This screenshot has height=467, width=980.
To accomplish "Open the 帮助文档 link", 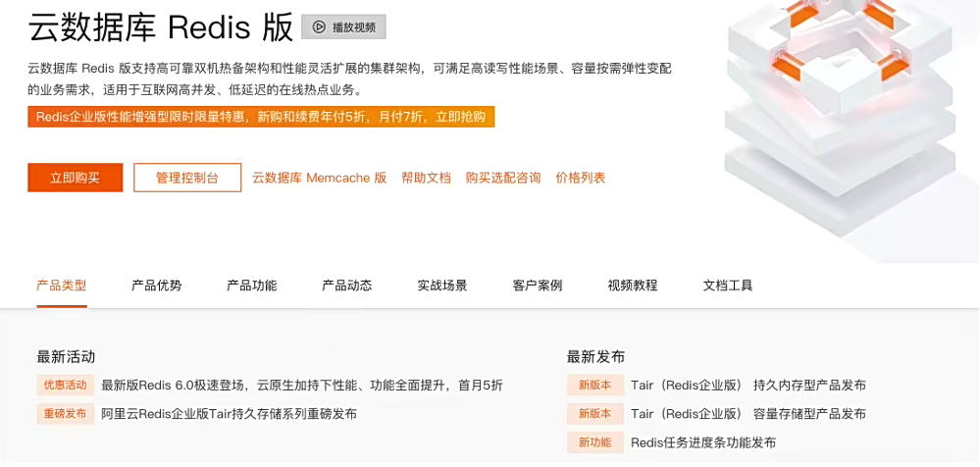I will 427,178.
